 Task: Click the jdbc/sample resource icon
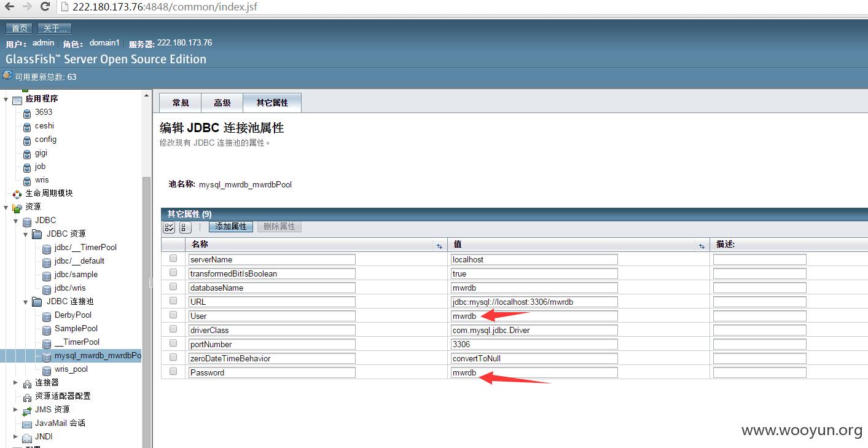pos(47,275)
